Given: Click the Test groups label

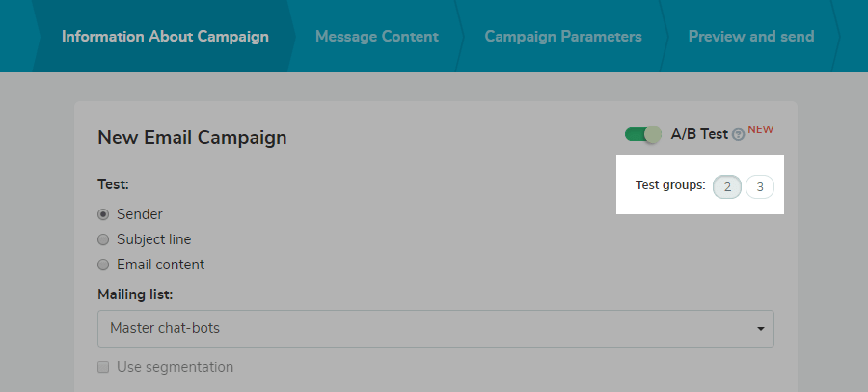Looking at the screenshot, I should [x=670, y=185].
